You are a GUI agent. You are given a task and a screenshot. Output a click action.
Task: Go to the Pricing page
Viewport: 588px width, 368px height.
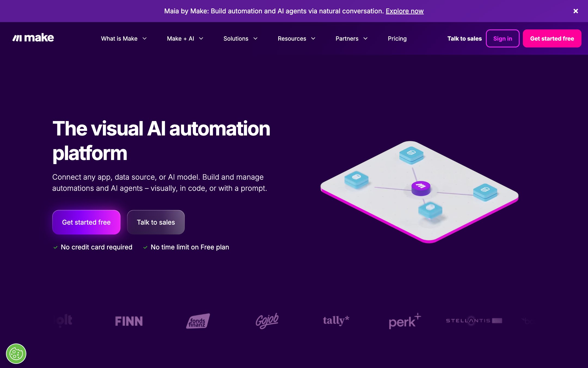397,38
